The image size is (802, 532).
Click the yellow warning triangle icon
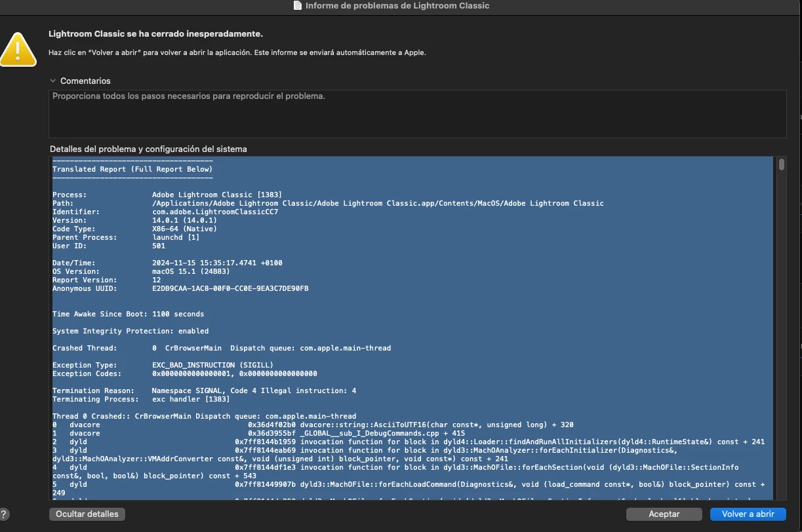(17, 48)
